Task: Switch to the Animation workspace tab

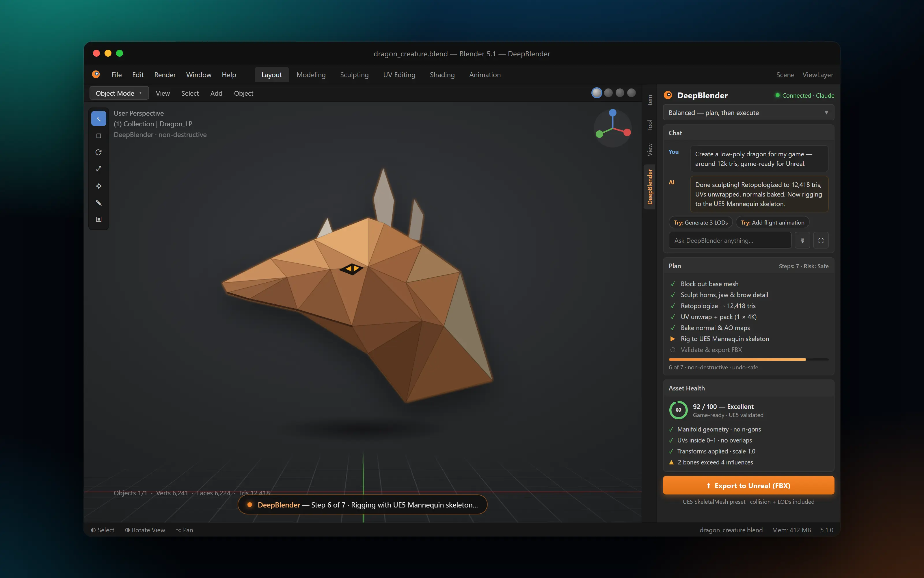Action: 485,75
